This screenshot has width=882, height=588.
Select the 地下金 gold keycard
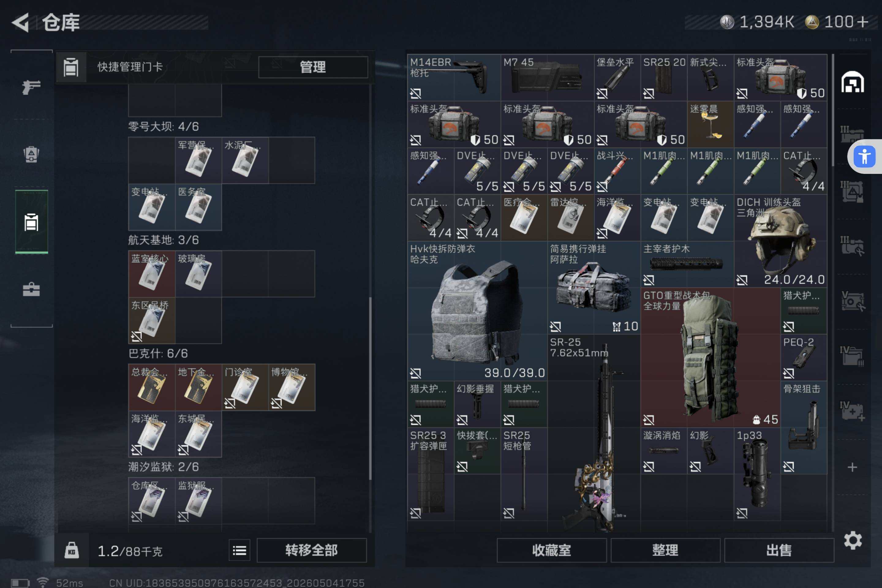coord(198,387)
